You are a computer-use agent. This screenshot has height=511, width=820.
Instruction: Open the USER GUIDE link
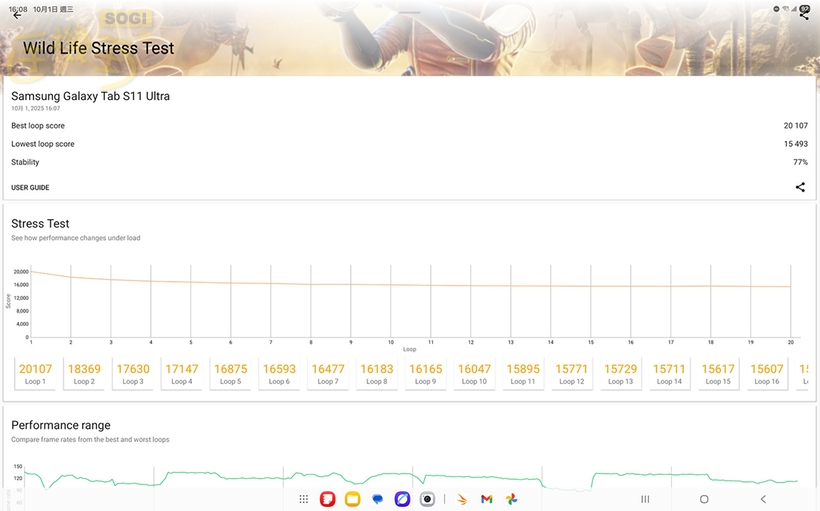[x=30, y=188]
